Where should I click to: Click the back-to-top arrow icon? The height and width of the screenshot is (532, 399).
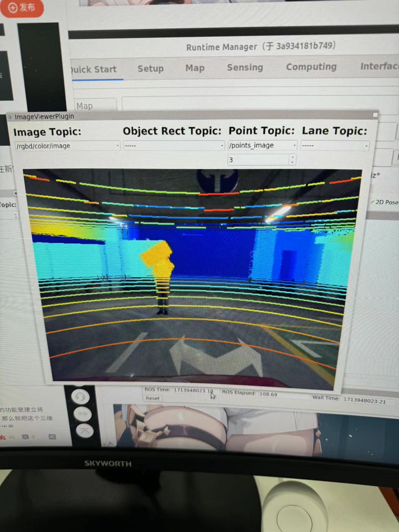point(85,431)
